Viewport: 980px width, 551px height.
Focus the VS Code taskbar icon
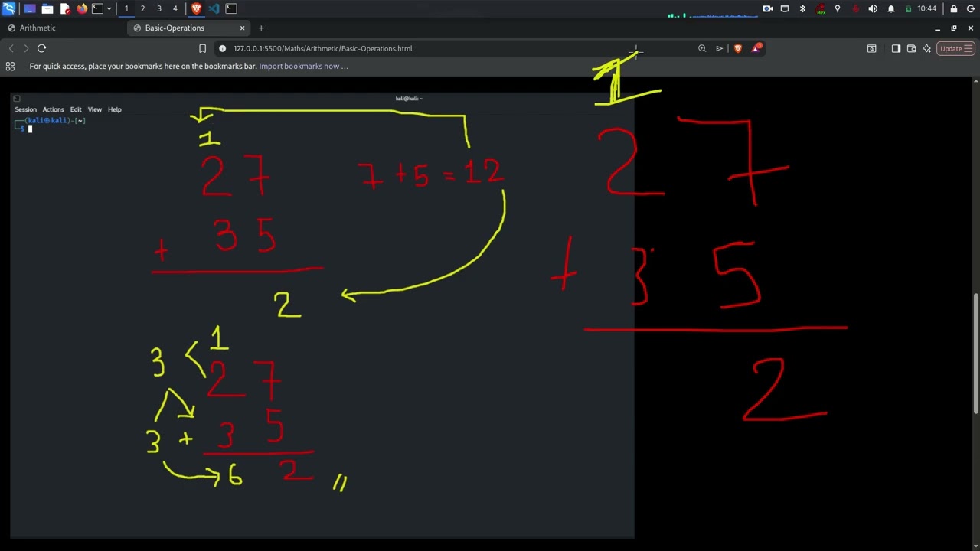(214, 8)
